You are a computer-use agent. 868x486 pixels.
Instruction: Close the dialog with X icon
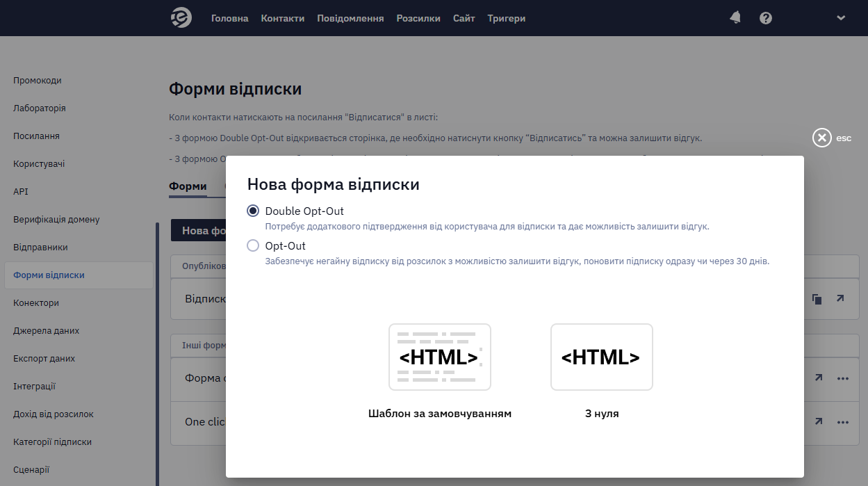822,138
